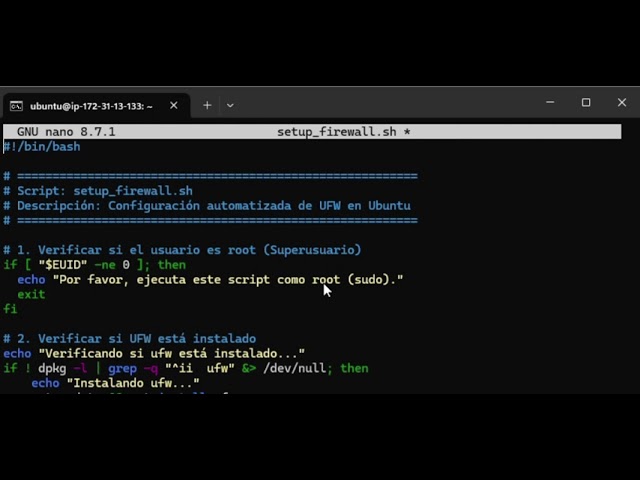Click the '# Script: setup_firewall.sh' comment line
The image size is (640, 480).
[98, 191]
